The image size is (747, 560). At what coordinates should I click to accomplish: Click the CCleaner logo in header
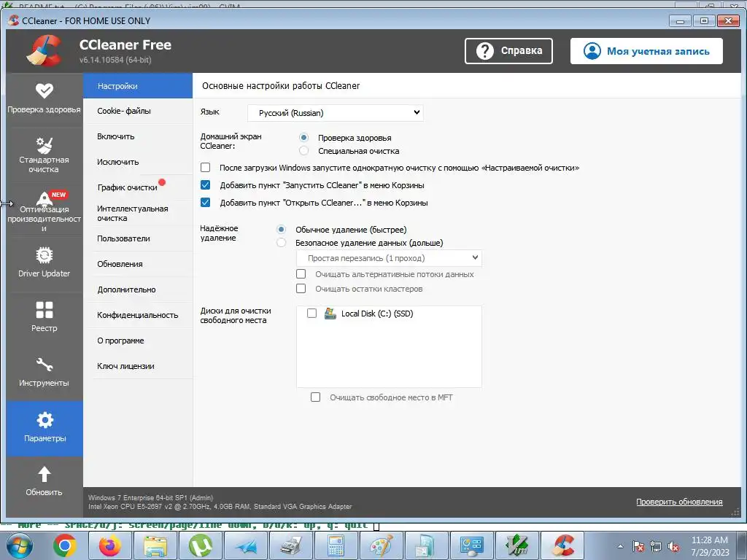pyautogui.click(x=44, y=50)
